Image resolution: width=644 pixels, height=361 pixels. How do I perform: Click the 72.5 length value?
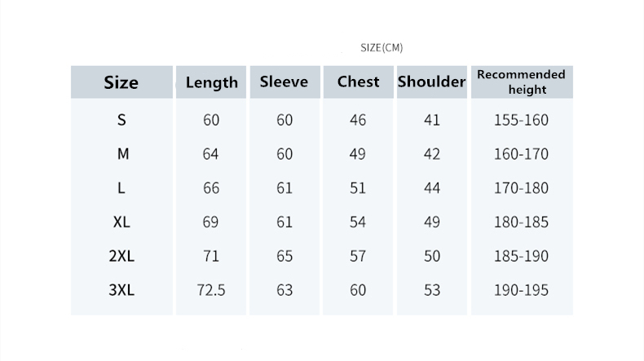click(x=211, y=290)
